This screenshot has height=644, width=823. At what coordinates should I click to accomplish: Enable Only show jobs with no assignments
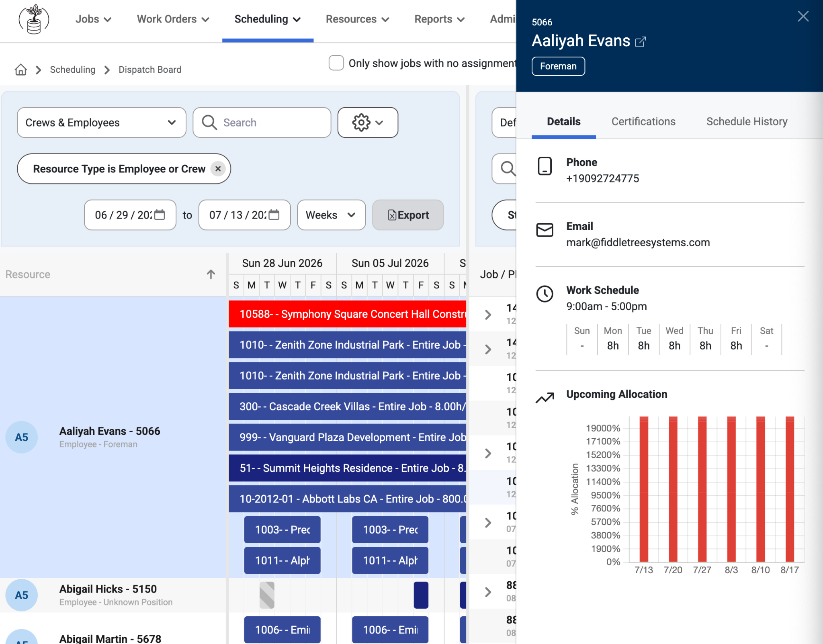click(x=336, y=63)
